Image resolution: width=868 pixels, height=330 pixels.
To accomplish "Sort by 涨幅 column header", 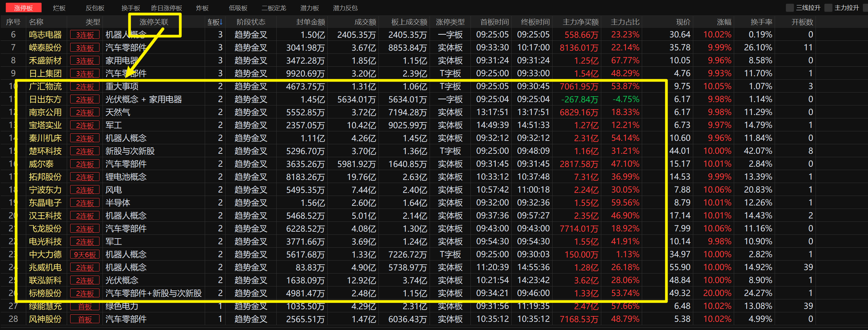I will point(724,22).
